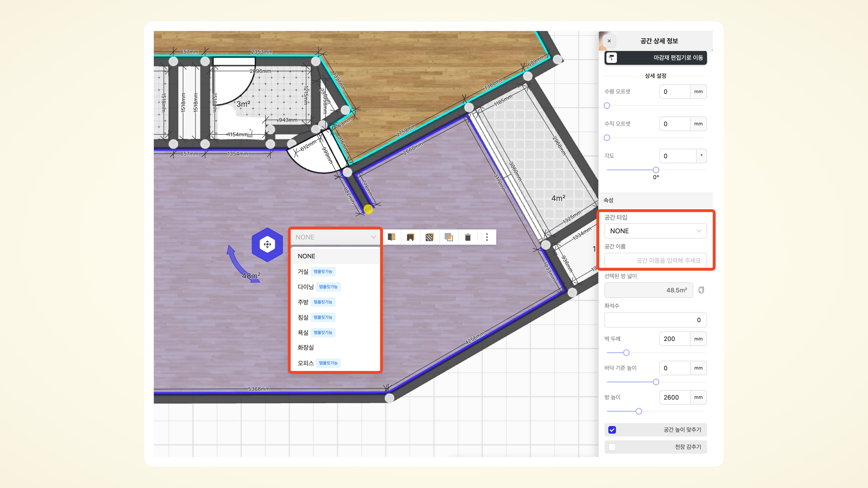Close the 공간 상세 정보 panel
This screenshot has width=868, height=488.
tap(609, 41)
